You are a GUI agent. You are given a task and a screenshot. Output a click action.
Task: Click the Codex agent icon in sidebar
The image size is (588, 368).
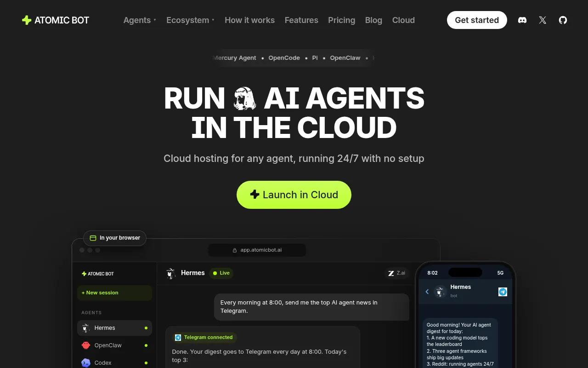coord(86,363)
